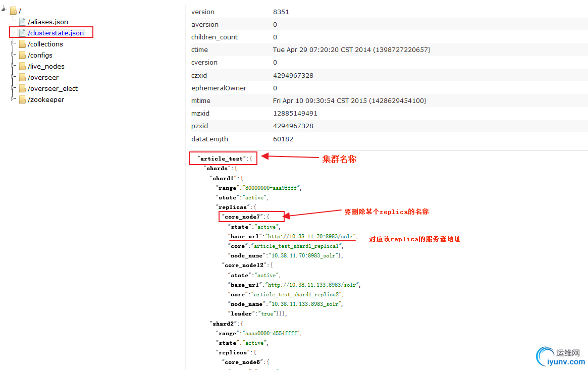The width and height of the screenshot is (588, 370).
Task: Click the ephemeralOwner label
Action: (219, 88)
